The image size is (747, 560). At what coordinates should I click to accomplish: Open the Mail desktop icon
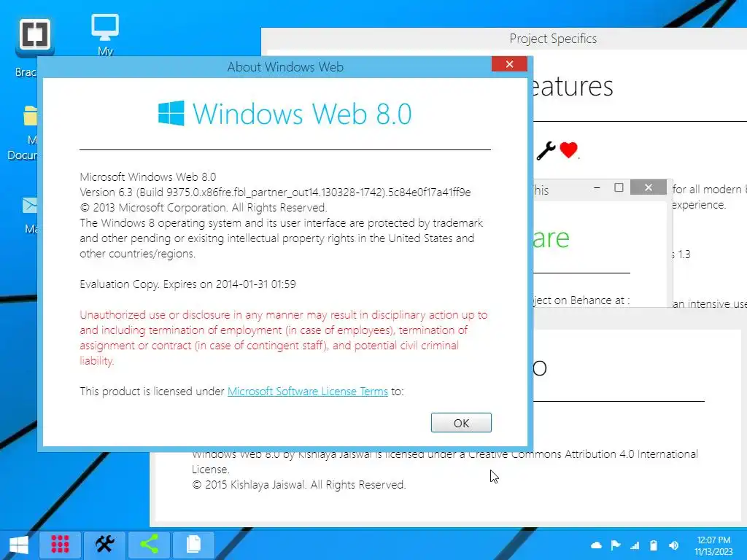click(x=29, y=205)
